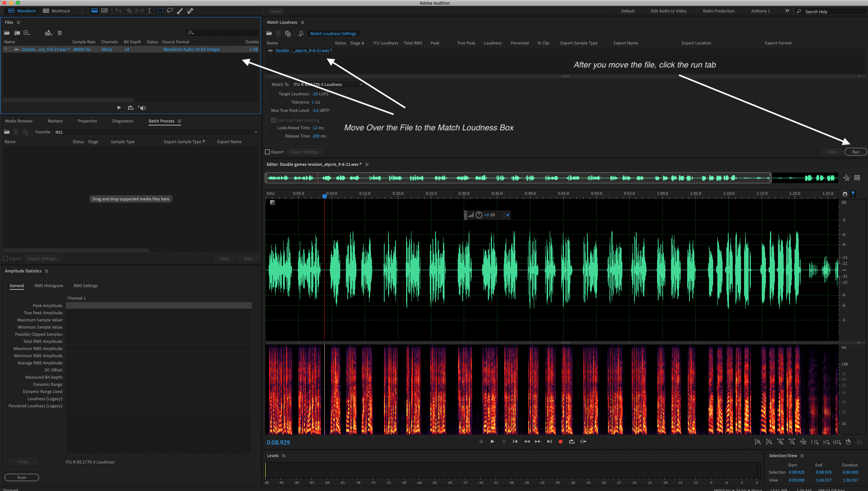Click the Record button in the transport
Image resolution: width=868 pixels, height=491 pixels.
(x=561, y=442)
